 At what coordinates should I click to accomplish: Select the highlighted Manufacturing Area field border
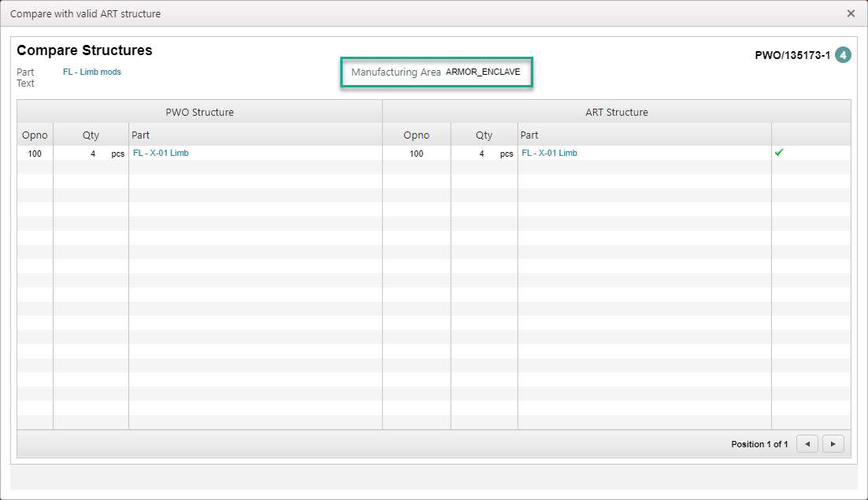pos(438,72)
